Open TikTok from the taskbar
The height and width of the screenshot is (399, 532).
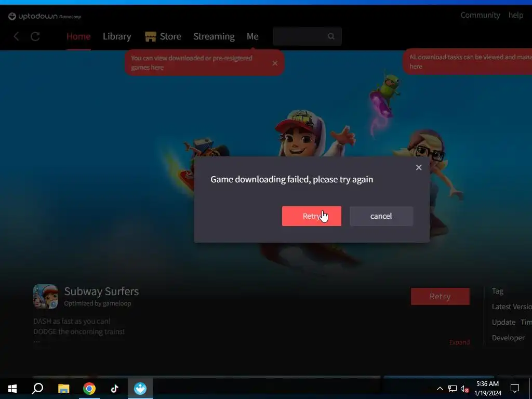pyautogui.click(x=114, y=389)
